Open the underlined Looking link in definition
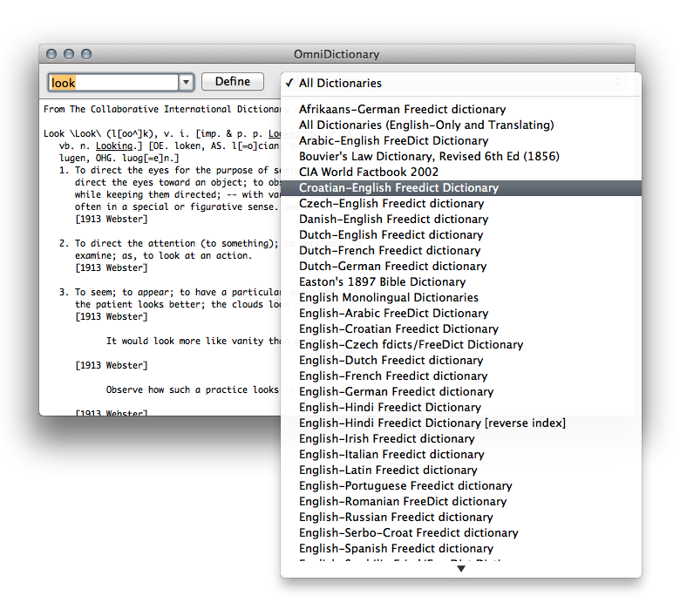The image size is (680, 616). click(114, 146)
